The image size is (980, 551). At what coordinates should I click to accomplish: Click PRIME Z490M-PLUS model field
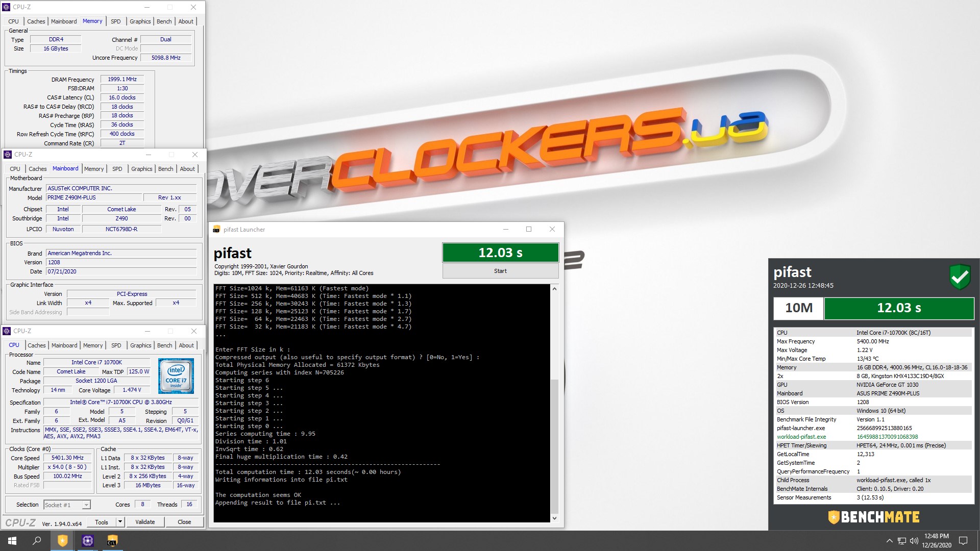point(93,198)
